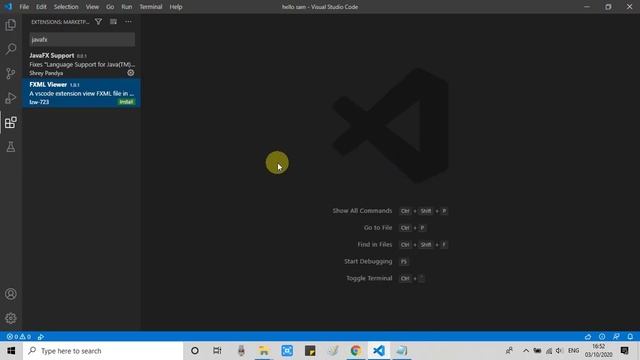Open the Go menu
This screenshot has height=360, width=640.
[110, 7]
